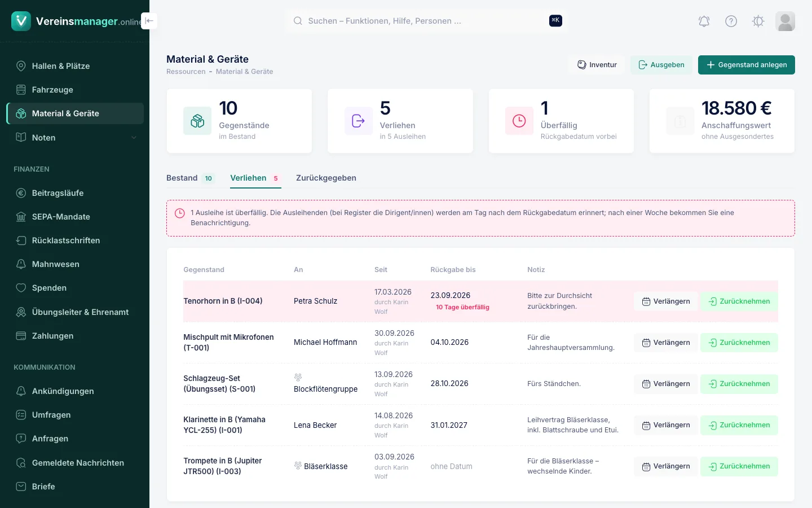Click the Überfällig summary card
The image size is (812, 508).
click(561, 121)
